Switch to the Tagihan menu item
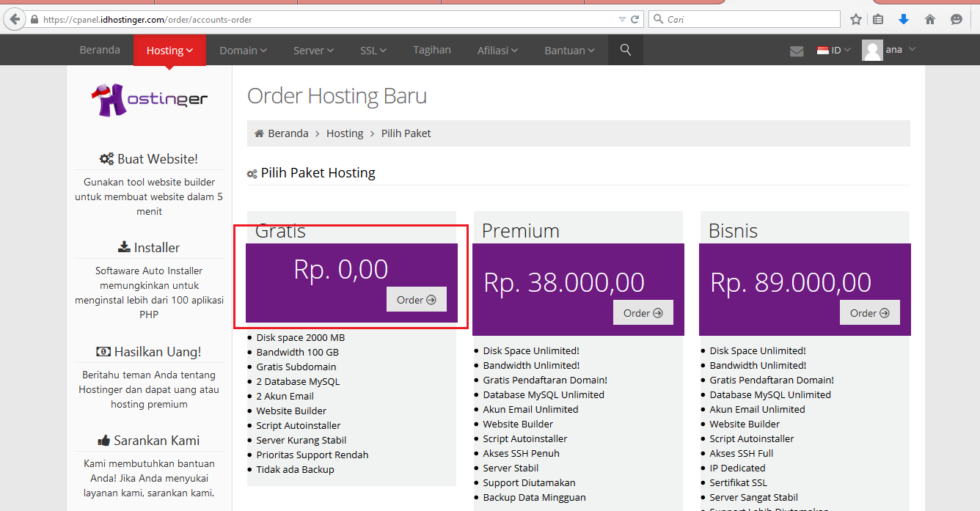This screenshot has width=980, height=511. coord(431,49)
